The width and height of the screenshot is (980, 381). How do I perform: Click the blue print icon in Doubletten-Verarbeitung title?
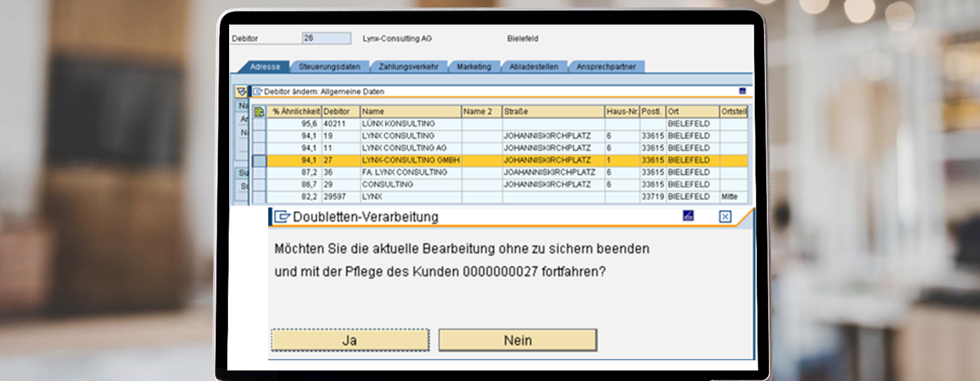688,216
